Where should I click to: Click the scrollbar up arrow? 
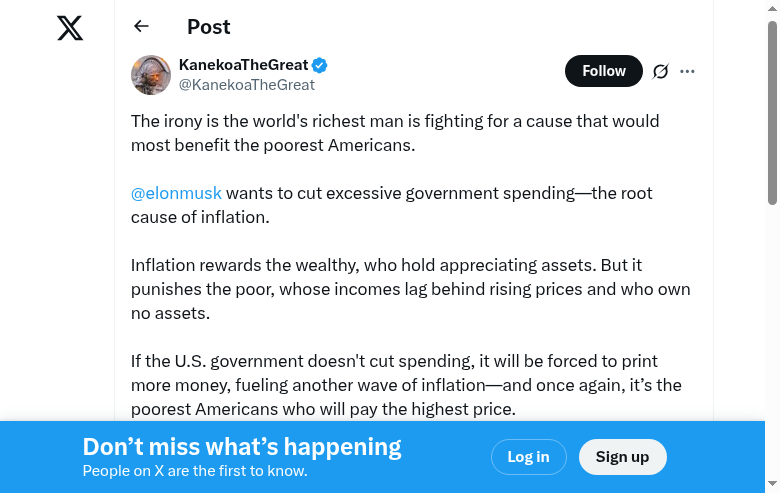pyautogui.click(x=772, y=8)
